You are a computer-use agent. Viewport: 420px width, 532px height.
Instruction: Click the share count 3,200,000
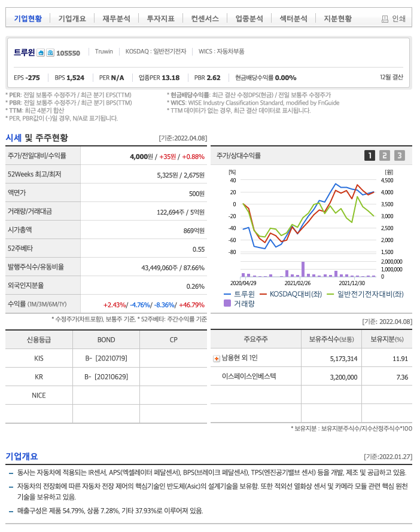pyautogui.click(x=343, y=377)
